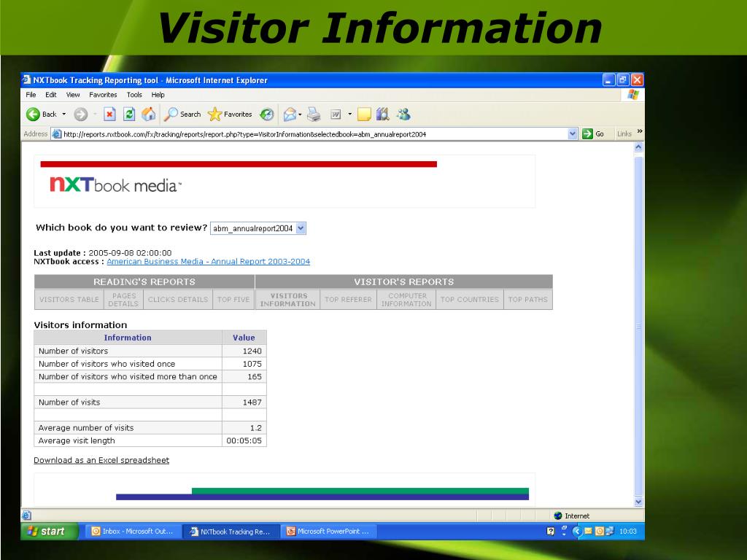747x560 pixels.
Task: Click the grey Forward arrow icon
Action: pos(80,114)
